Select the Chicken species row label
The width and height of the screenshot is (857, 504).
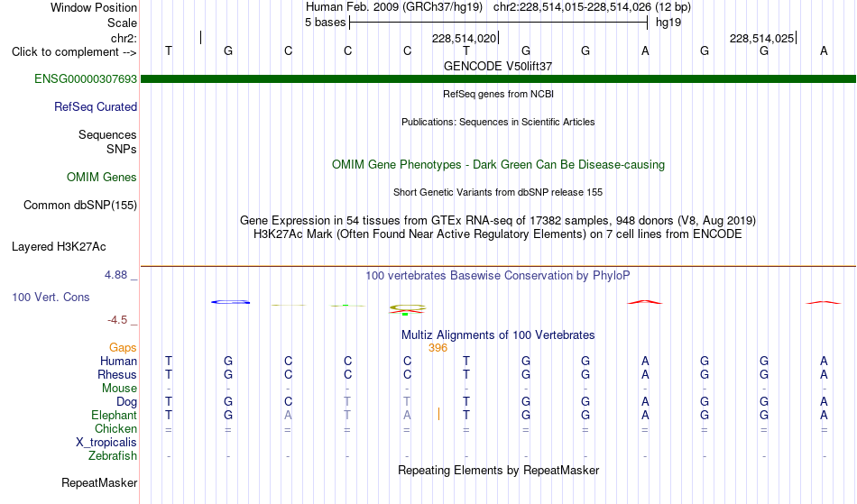115,428
